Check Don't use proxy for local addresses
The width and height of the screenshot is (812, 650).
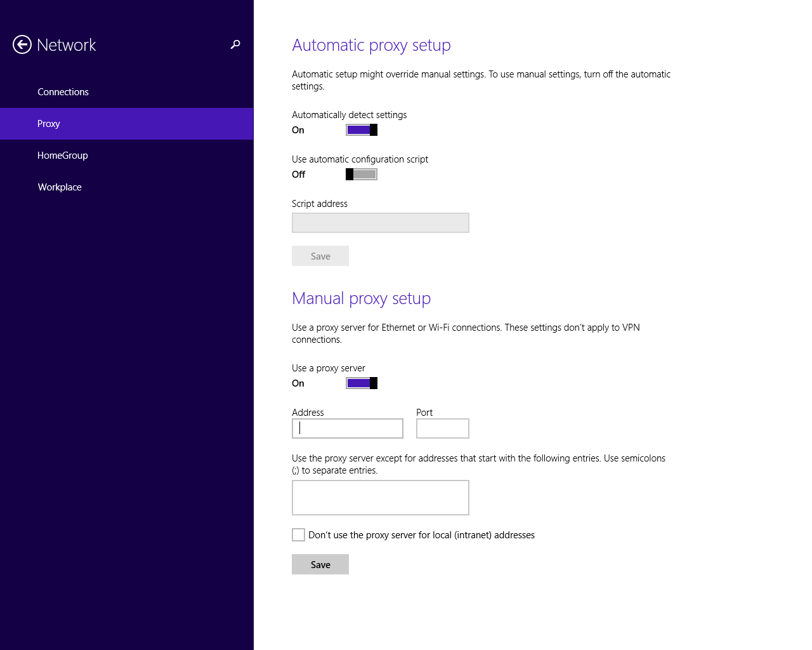298,535
